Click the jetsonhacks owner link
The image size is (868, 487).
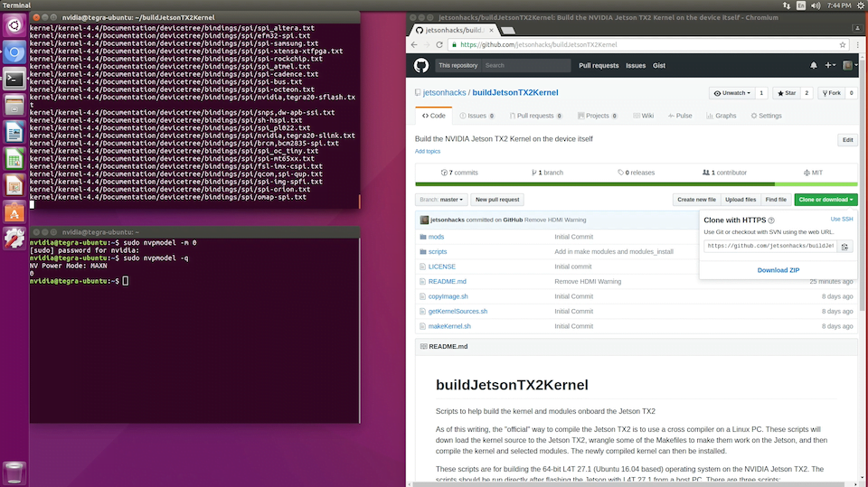[x=445, y=93]
